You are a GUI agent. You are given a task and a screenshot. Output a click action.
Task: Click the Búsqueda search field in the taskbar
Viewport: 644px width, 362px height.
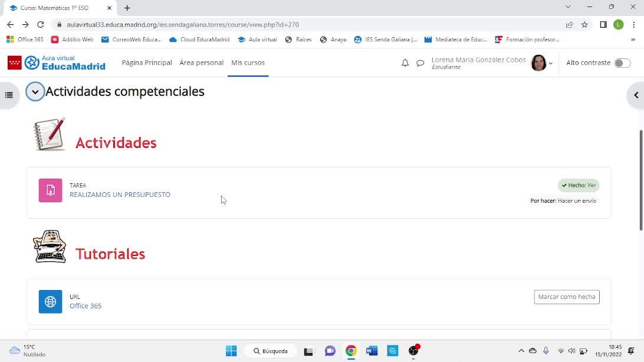(271, 351)
